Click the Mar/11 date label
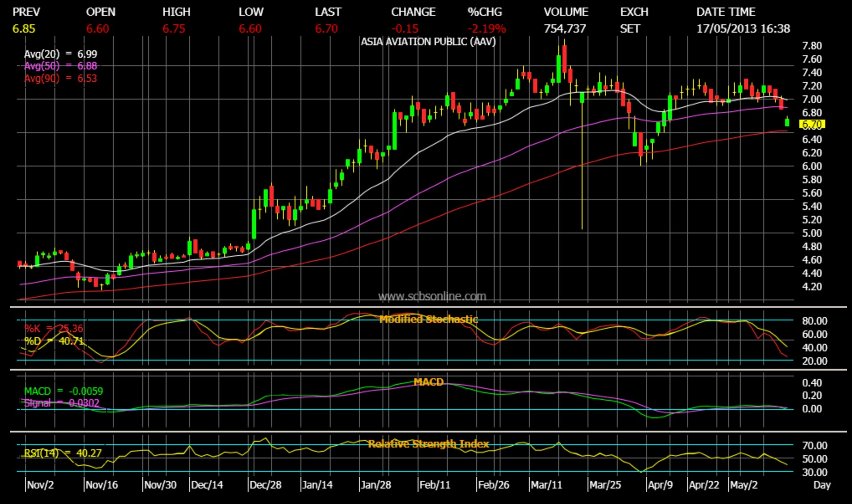 pos(547,485)
